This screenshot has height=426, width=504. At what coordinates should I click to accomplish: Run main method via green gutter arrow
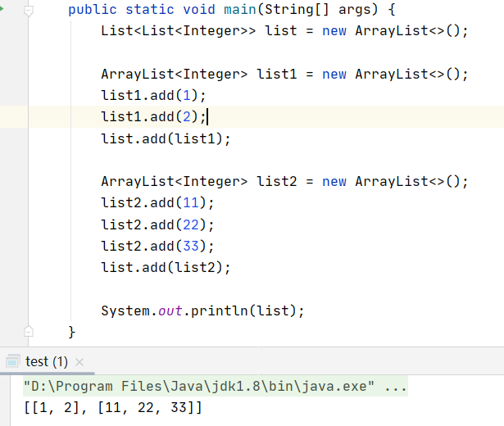click(x=2, y=9)
